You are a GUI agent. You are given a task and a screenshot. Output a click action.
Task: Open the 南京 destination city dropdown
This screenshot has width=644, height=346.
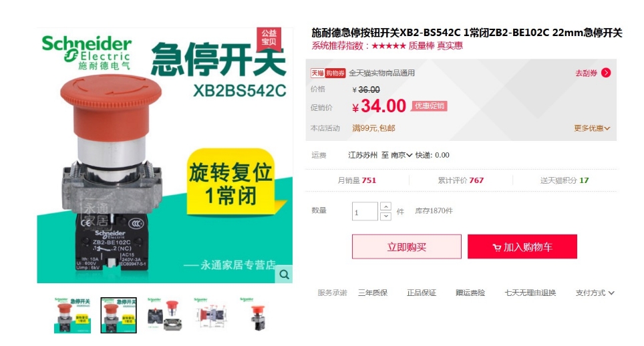pos(401,155)
